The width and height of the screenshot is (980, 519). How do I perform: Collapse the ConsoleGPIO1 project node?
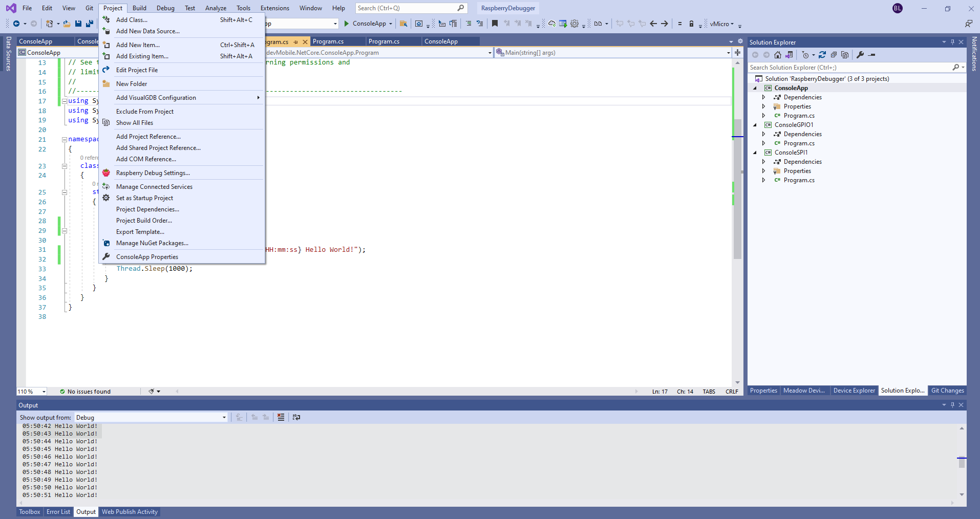(755, 125)
